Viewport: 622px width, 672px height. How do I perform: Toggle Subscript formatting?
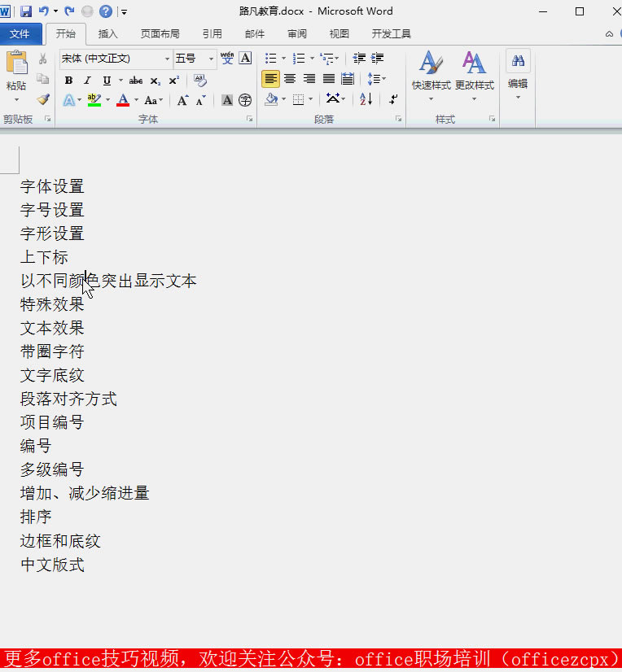[155, 81]
